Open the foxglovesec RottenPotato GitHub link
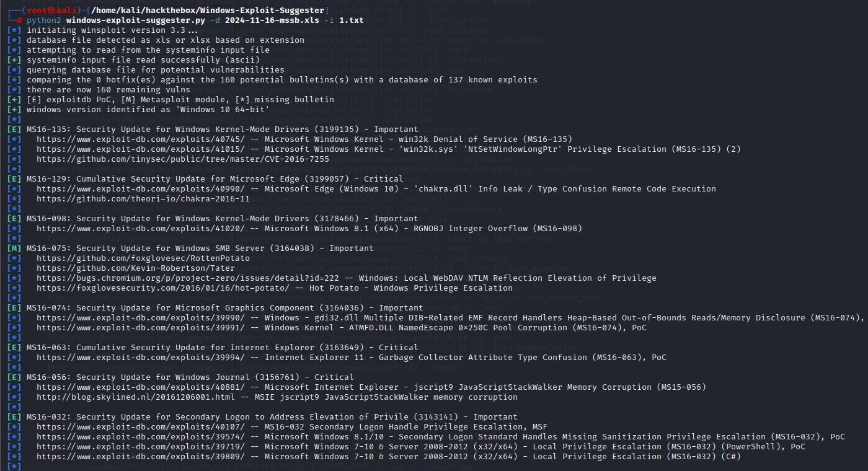 tap(136, 258)
